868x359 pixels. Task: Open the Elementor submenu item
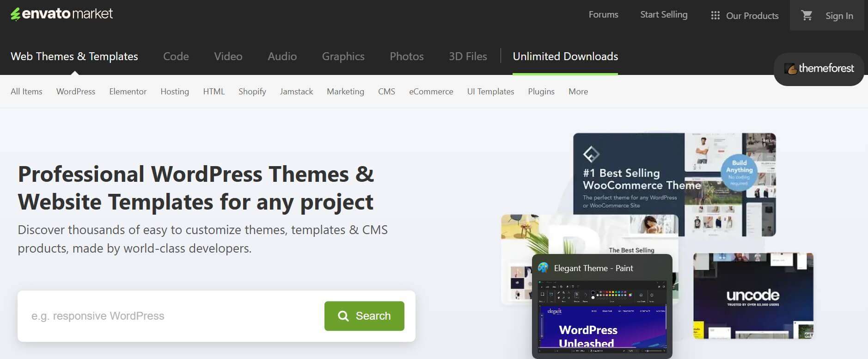[128, 92]
